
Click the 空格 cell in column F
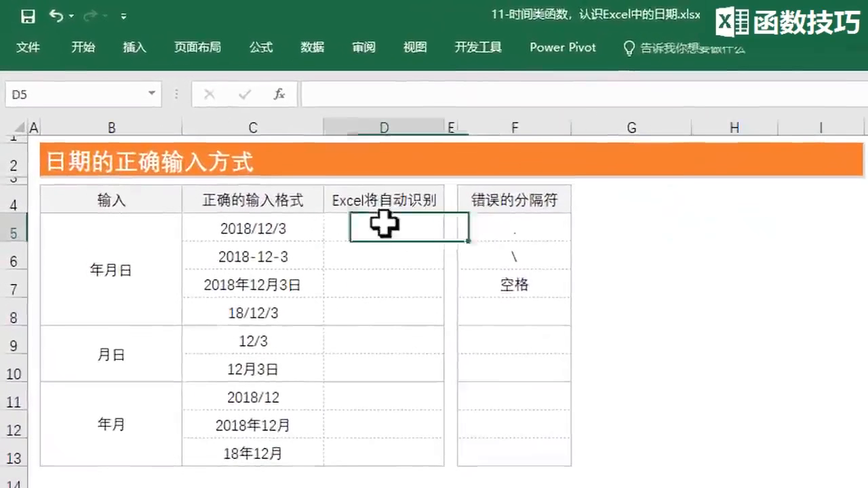point(514,285)
